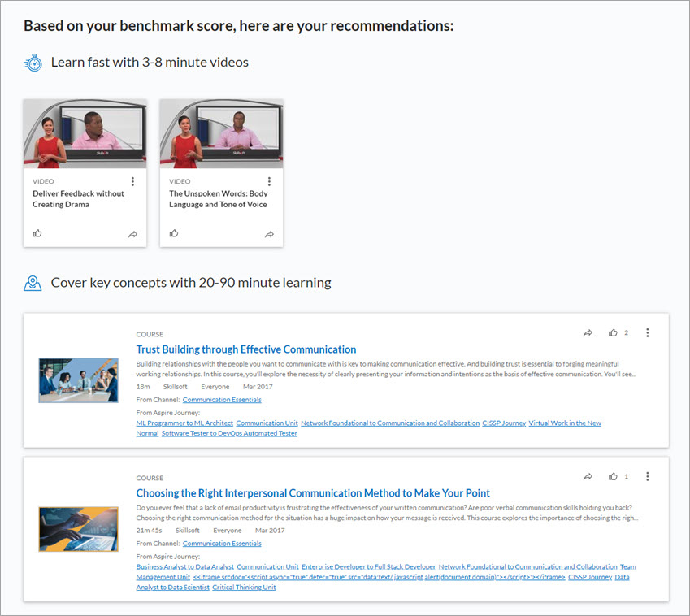Open more options menu for Trust Building course
This screenshot has height=616, width=690.
(647, 333)
